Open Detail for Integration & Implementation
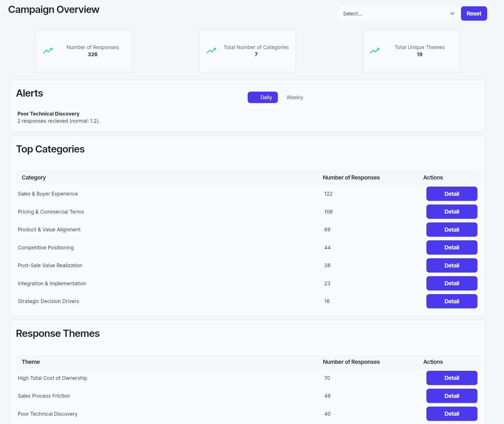This screenshot has height=424, width=504. coord(452,283)
